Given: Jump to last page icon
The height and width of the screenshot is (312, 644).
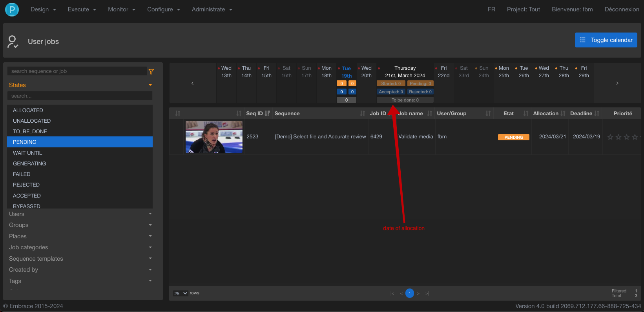Looking at the screenshot, I should tap(427, 294).
